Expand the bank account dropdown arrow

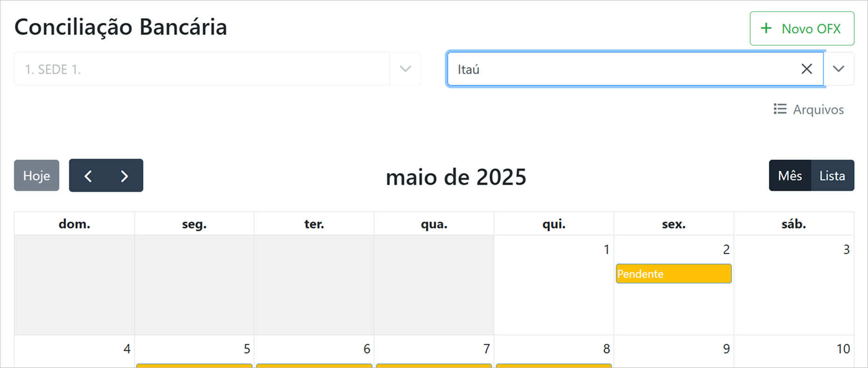coord(839,69)
